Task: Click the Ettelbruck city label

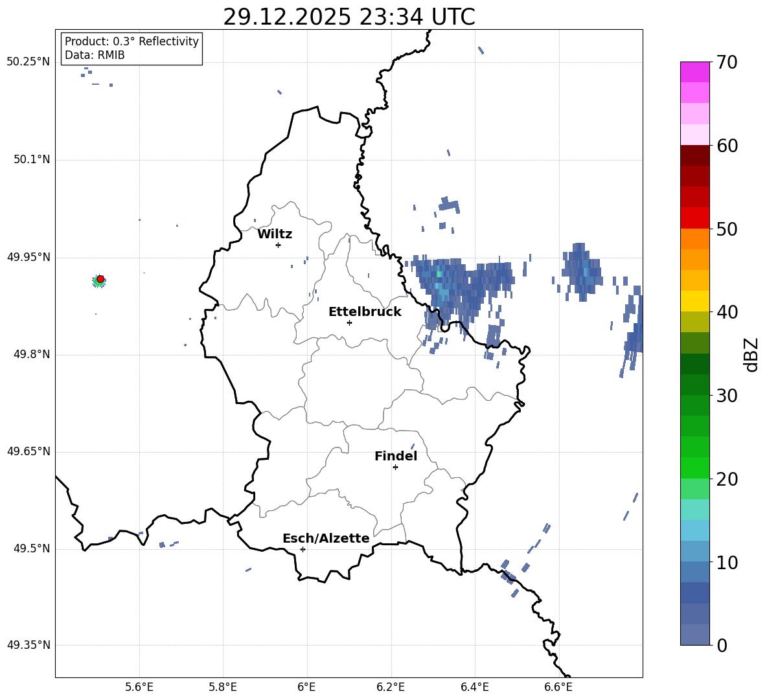Action: 365,312
